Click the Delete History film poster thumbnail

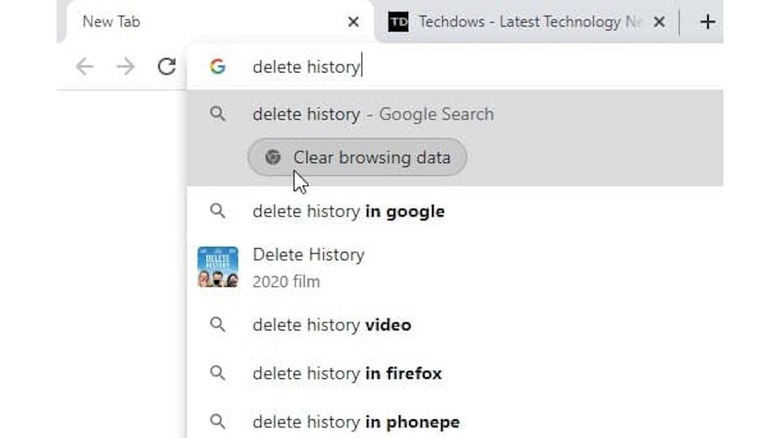coord(218,267)
